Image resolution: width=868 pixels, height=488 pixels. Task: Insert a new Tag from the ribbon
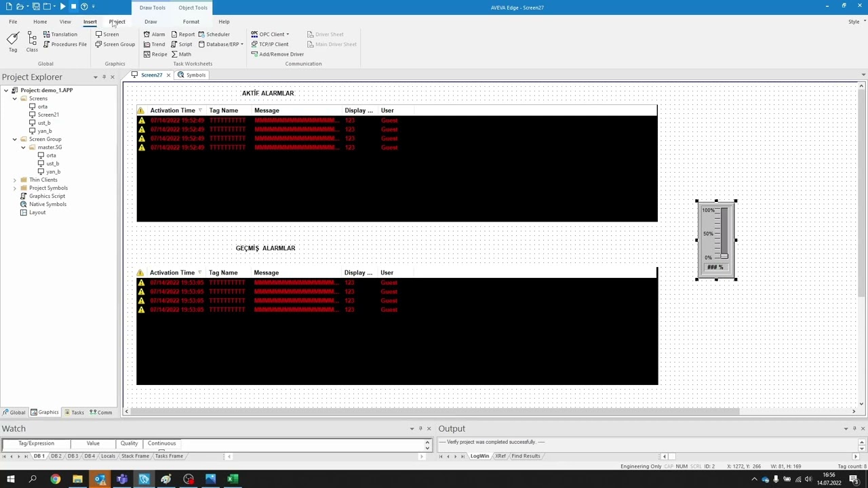coord(12,41)
